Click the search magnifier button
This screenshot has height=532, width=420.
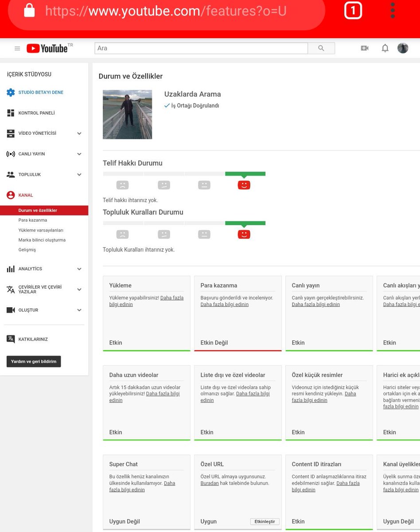pos(321,48)
